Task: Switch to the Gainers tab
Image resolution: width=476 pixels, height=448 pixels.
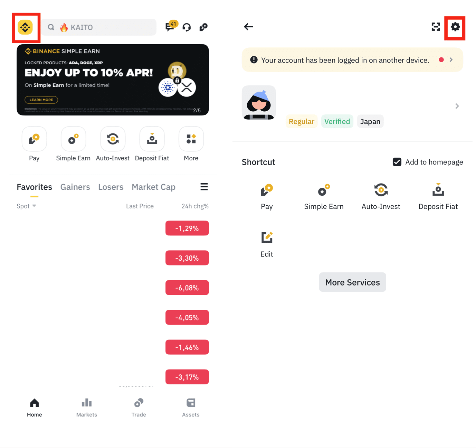Action: click(75, 187)
